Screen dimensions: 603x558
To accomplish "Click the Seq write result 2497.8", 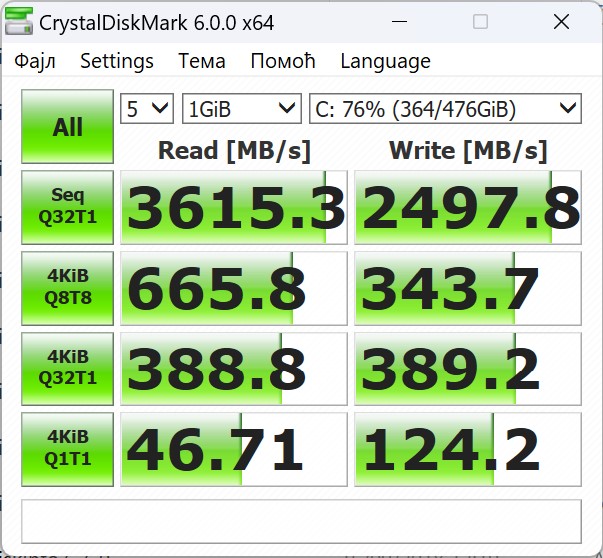I will point(468,207).
